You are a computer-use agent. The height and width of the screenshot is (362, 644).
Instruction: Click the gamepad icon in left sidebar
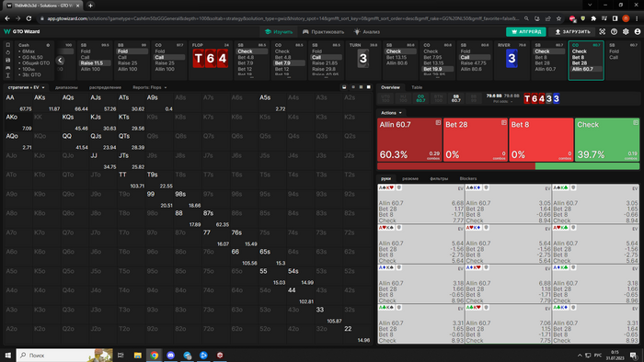click(x=7, y=68)
